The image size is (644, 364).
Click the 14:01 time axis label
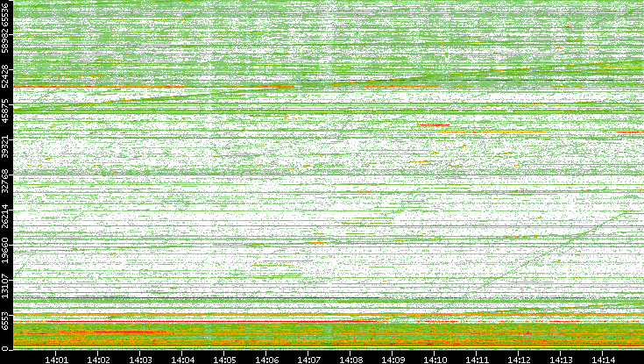(56, 360)
